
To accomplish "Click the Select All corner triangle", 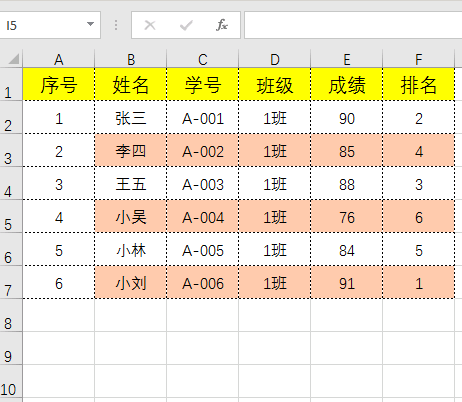I will pyautogui.click(x=14, y=59).
